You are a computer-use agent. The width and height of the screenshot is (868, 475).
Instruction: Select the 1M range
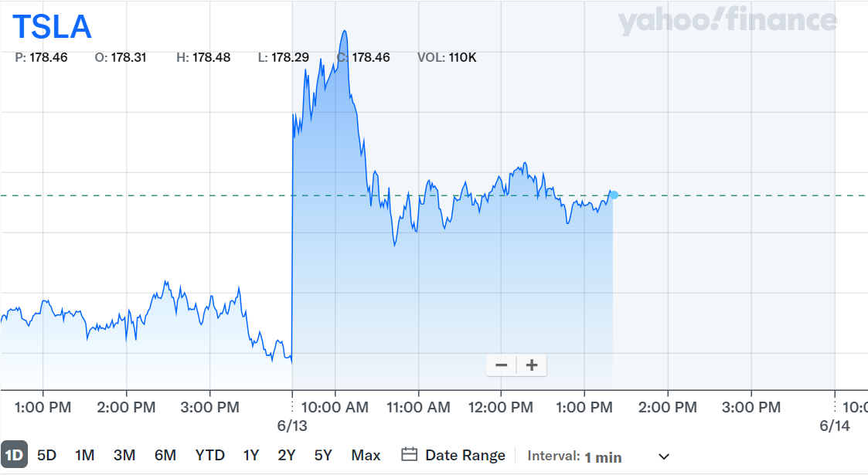pos(84,455)
